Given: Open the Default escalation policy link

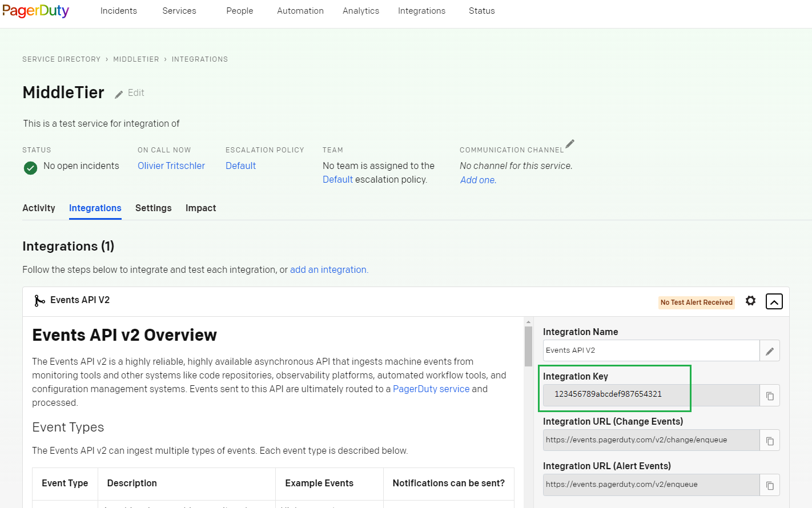Looking at the screenshot, I should 240,166.
